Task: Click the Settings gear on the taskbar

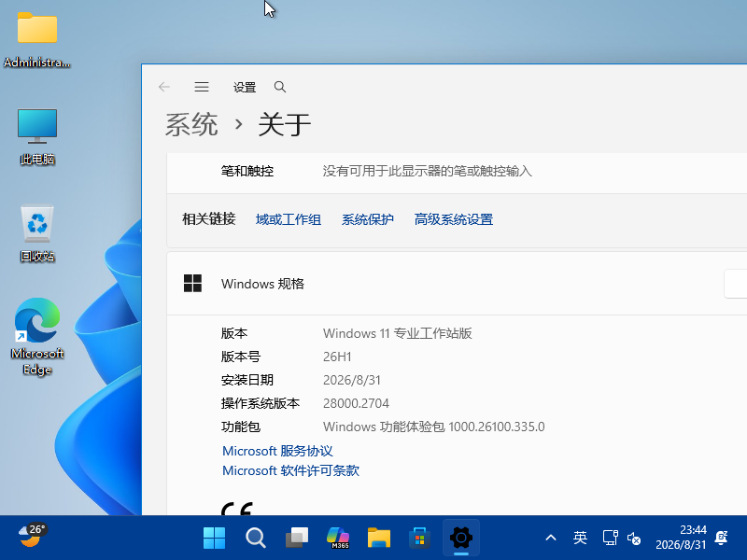Action: [x=461, y=539]
